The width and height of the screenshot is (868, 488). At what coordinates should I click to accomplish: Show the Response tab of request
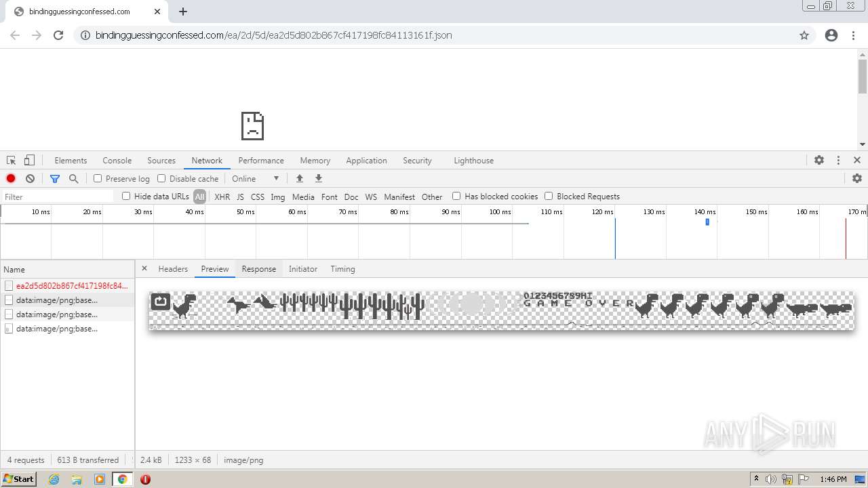(x=259, y=269)
